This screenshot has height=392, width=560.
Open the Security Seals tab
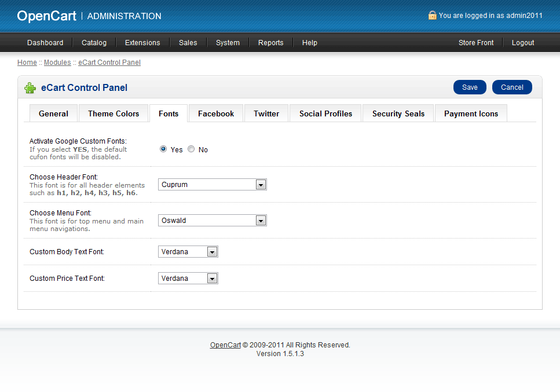point(398,113)
